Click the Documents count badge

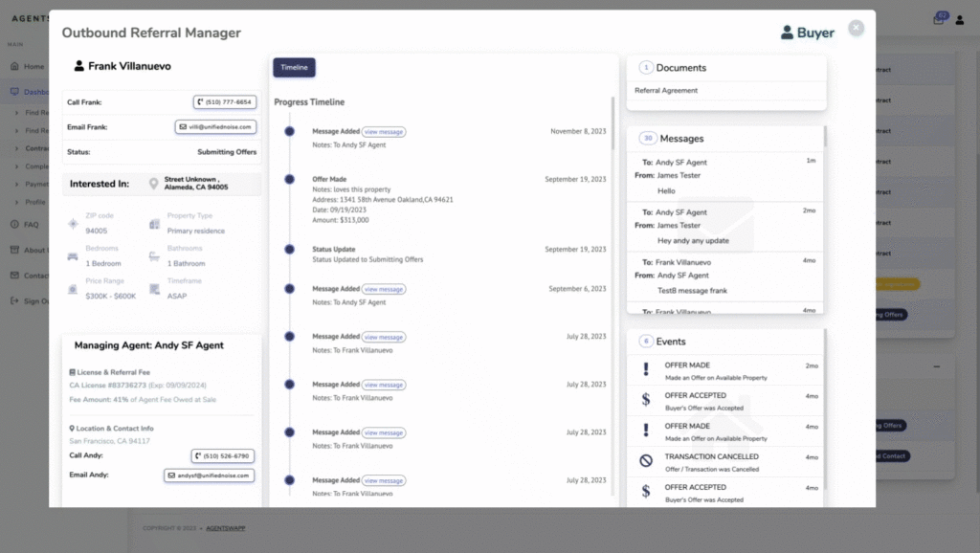click(x=646, y=68)
